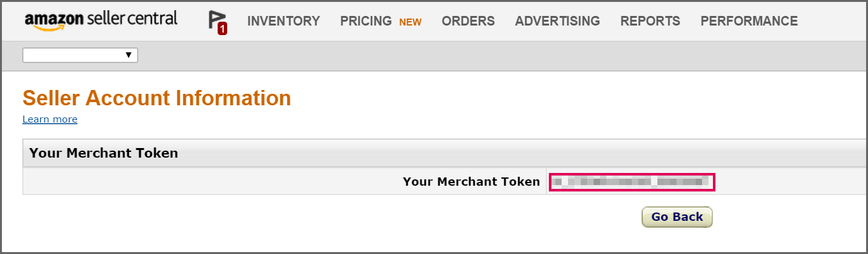The image size is (868, 254).
Task: Click the red notification count badge
Action: pyautogui.click(x=222, y=28)
